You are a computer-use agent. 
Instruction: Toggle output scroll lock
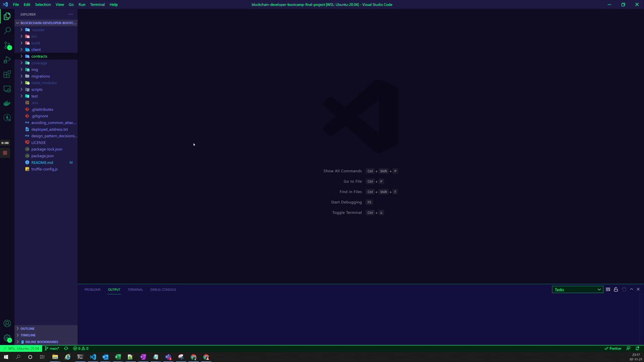(616, 290)
